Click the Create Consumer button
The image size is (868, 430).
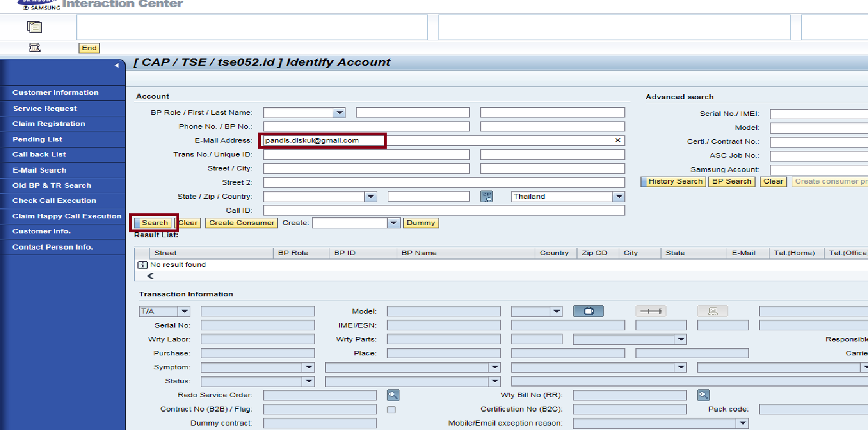(x=241, y=223)
